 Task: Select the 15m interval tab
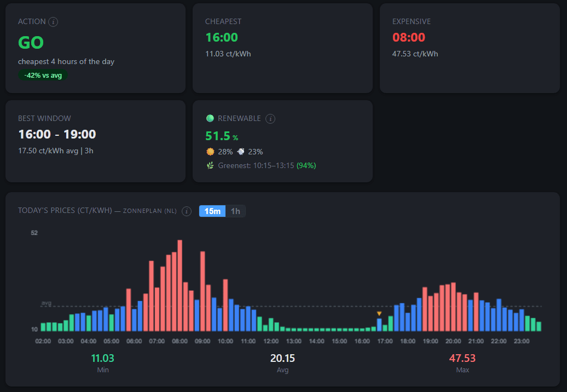point(212,211)
